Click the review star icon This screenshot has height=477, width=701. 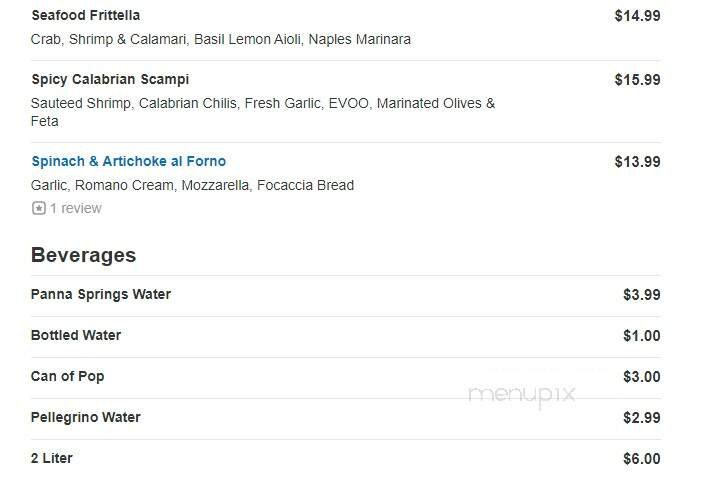coord(39,208)
